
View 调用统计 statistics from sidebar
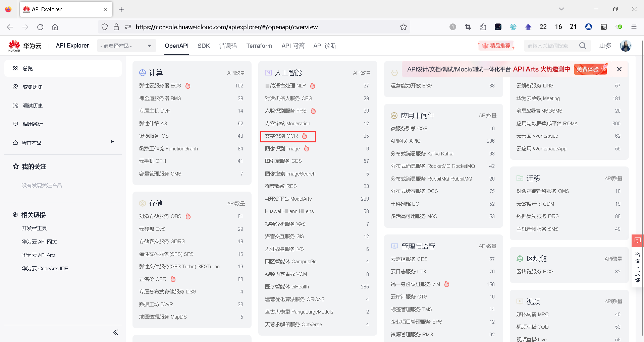click(33, 124)
